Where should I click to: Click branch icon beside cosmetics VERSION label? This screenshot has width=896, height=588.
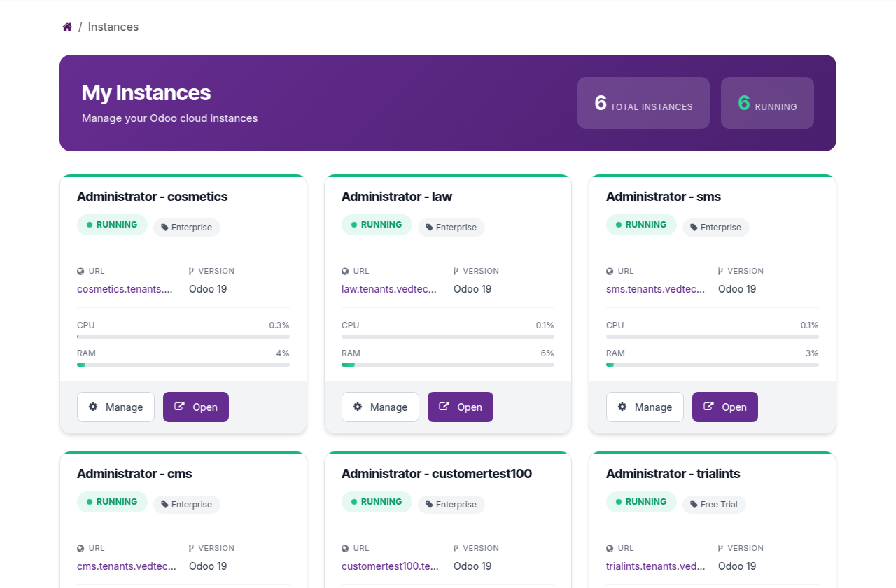pyautogui.click(x=191, y=271)
